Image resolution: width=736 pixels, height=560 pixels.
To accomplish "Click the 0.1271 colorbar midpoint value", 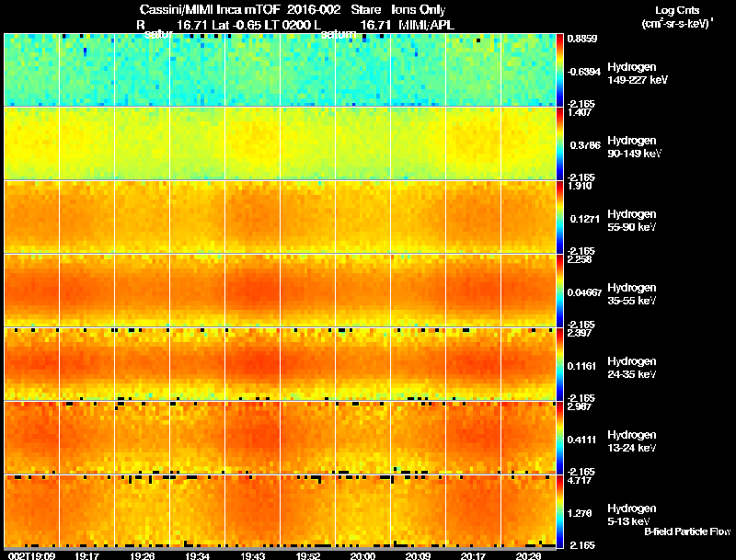I will click(585, 219).
